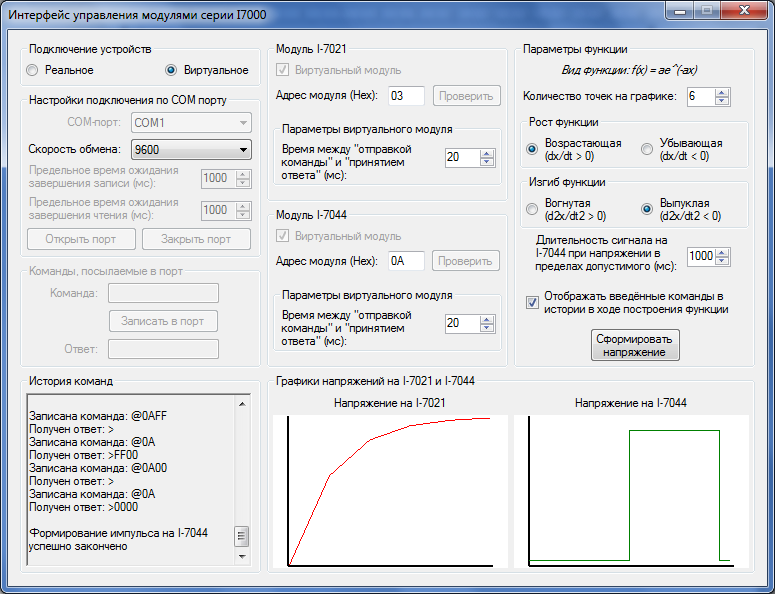Image resolution: width=775 pixels, height=594 pixels.
Task: Decrease I-7021 virtual module delay spinner
Action: (x=487, y=162)
